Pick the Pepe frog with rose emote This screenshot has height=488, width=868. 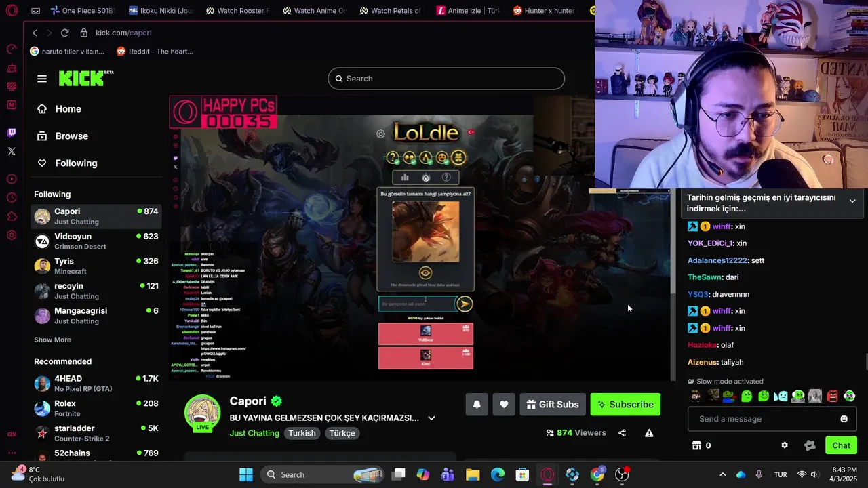tap(729, 396)
